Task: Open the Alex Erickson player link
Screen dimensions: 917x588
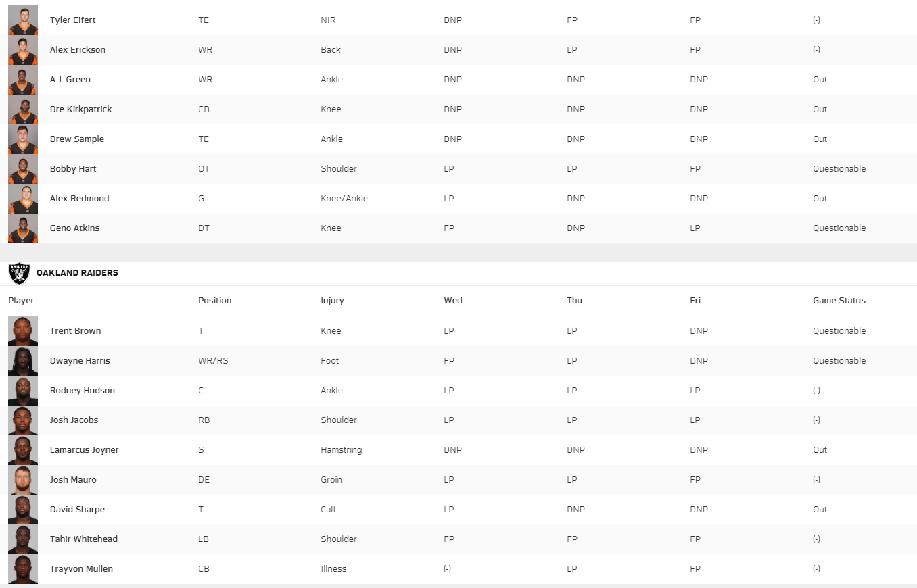Action: pos(78,50)
